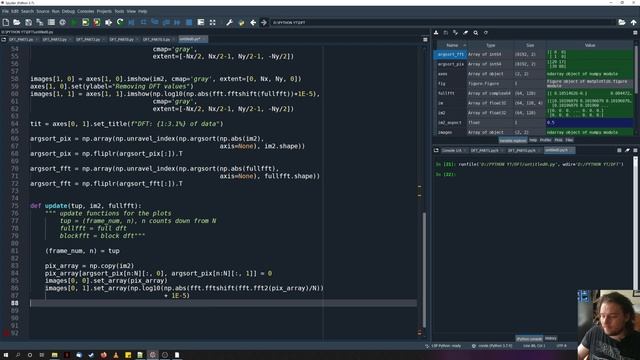The image size is (640, 360).
Task: Click LSP Python ready status indicator
Action: pyautogui.click(x=443, y=346)
